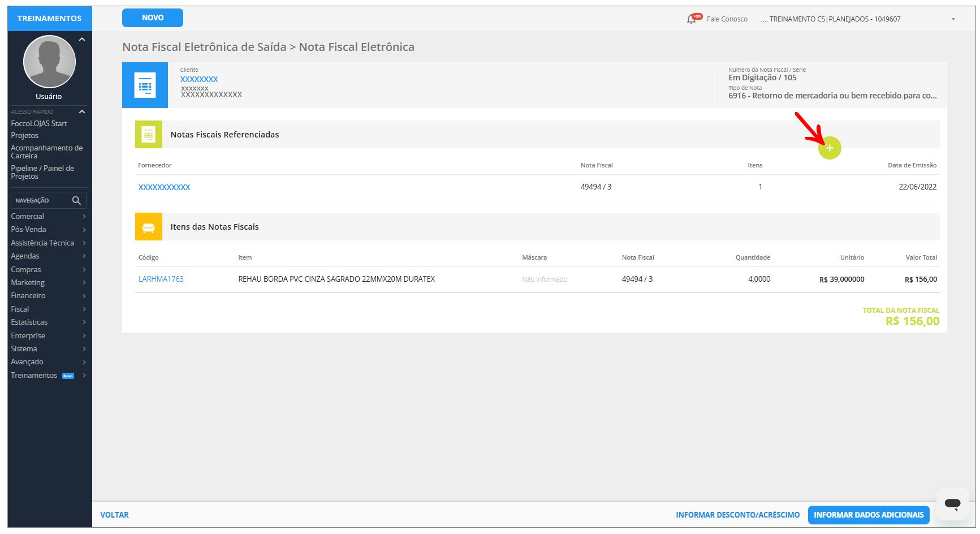Click the Navegação search field
The width and height of the screenshot is (980, 534).
[x=41, y=200]
